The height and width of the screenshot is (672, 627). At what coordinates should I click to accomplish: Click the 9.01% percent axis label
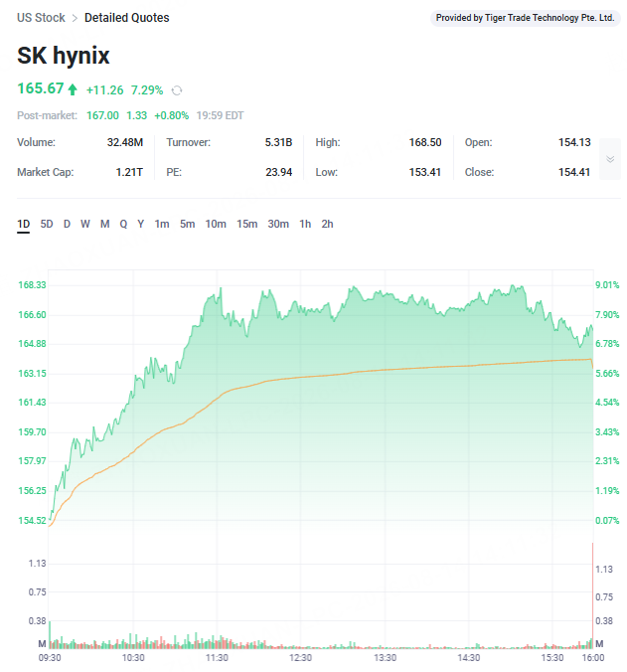(x=607, y=285)
